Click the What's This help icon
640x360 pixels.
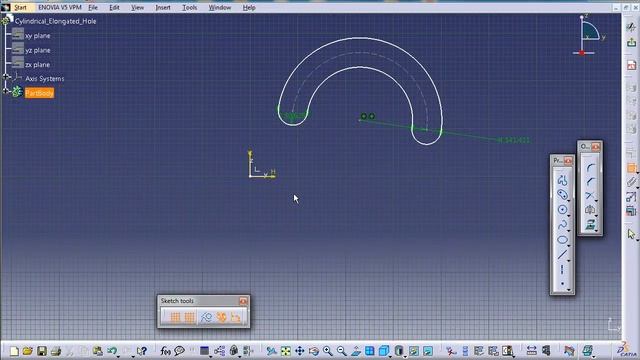(x=142, y=351)
